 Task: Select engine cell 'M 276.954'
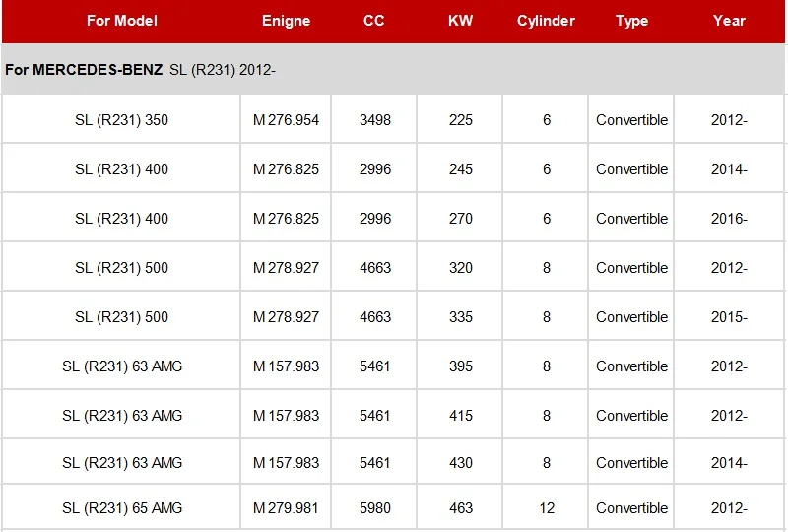[286, 120]
